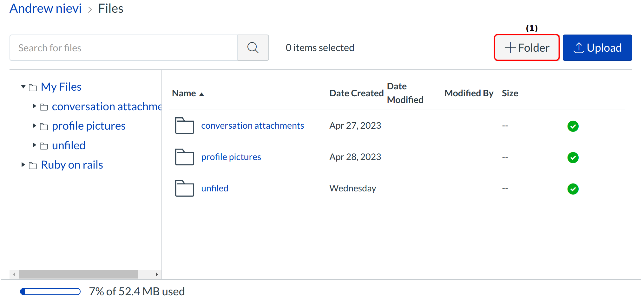Expand conversation attachments in folder tree
This screenshot has width=644, height=308.
(x=34, y=106)
